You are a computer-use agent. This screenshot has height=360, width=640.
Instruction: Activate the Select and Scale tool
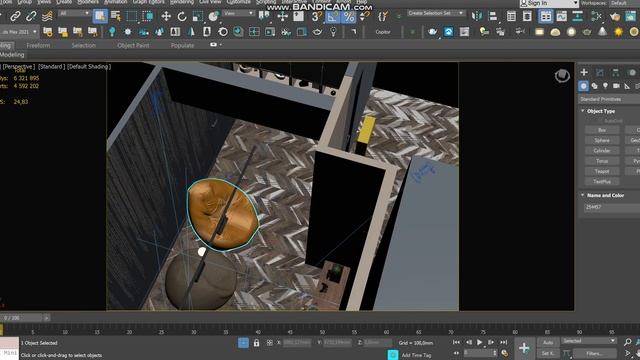click(198, 16)
